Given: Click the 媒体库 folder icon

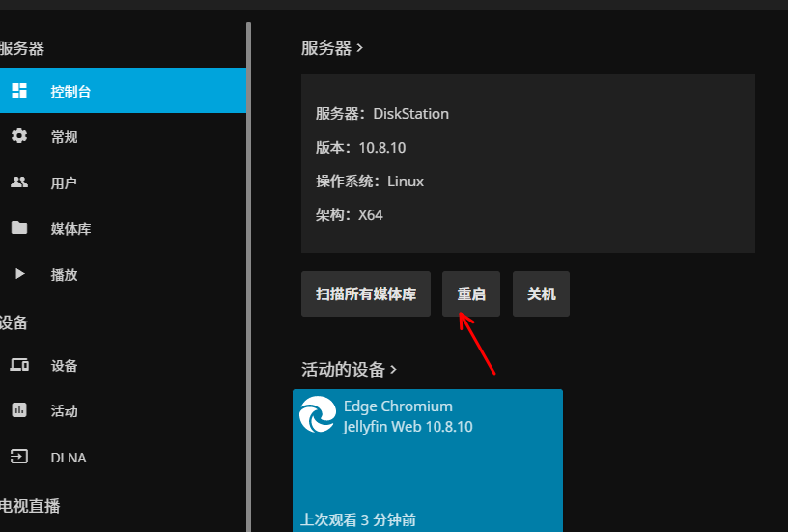Looking at the screenshot, I should [19, 228].
